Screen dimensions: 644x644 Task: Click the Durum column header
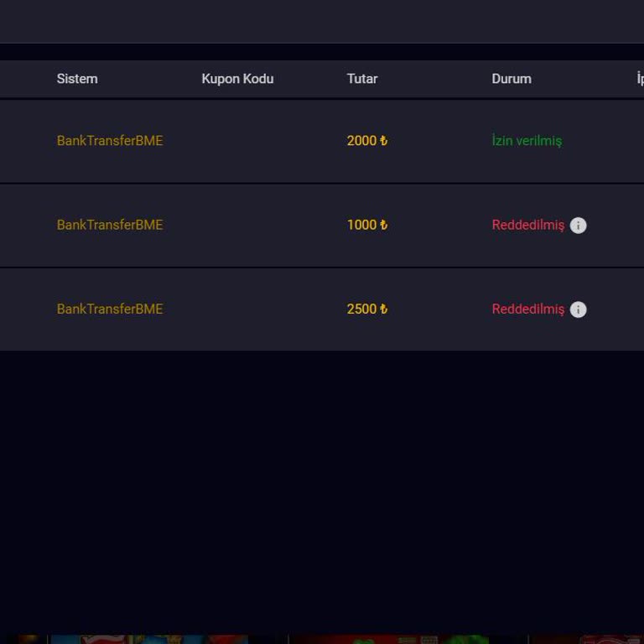(512, 79)
